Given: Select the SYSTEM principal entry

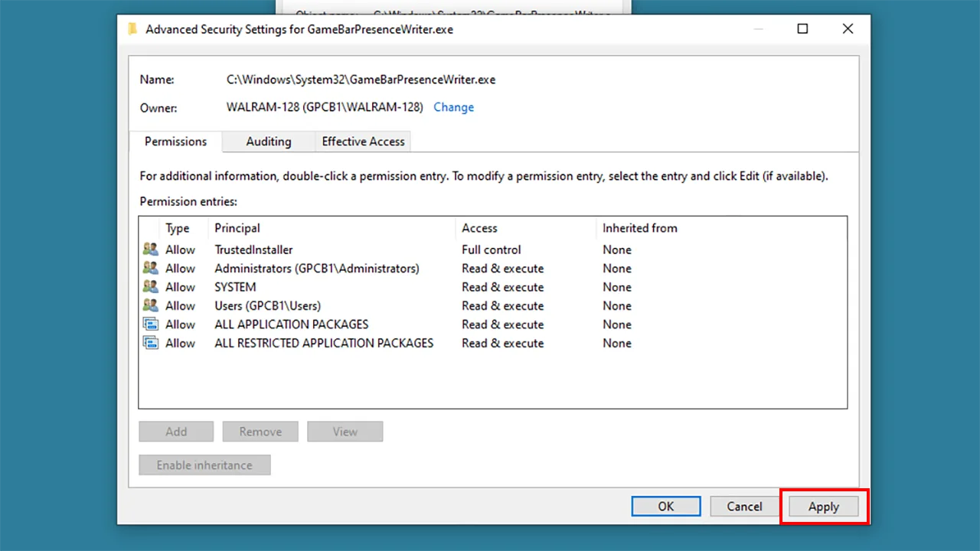Looking at the screenshot, I should pos(235,287).
